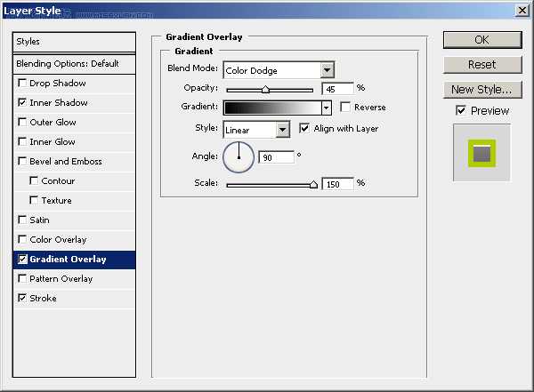
Task: Turn off the Stroke effect checkbox
Action: pos(22,299)
